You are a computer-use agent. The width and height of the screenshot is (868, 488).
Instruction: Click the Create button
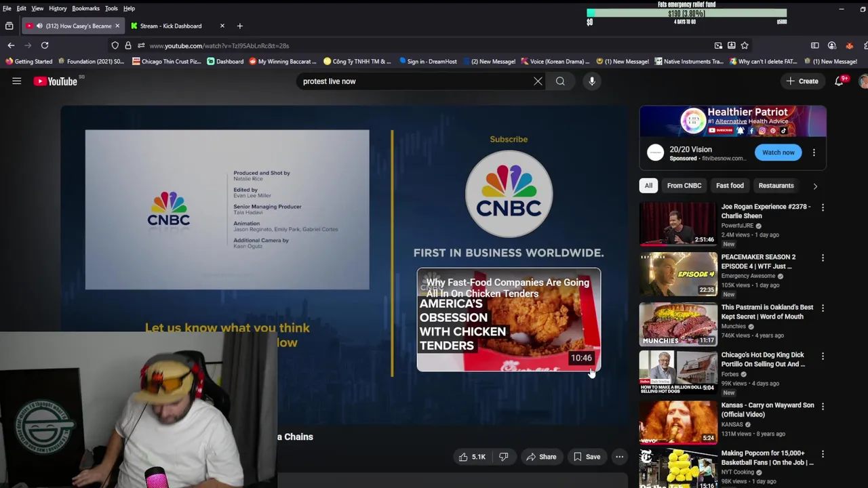pyautogui.click(x=802, y=81)
